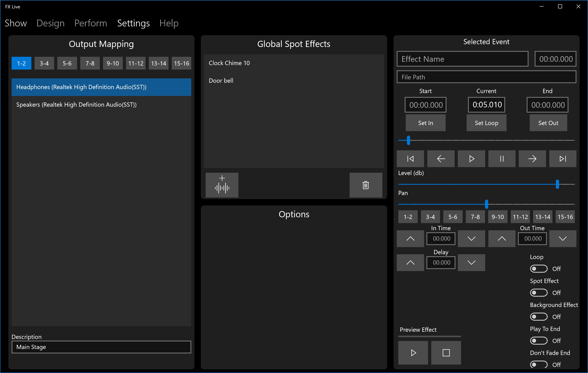Switch to the Design tab
This screenshot has height=373, width=588.
50,23
